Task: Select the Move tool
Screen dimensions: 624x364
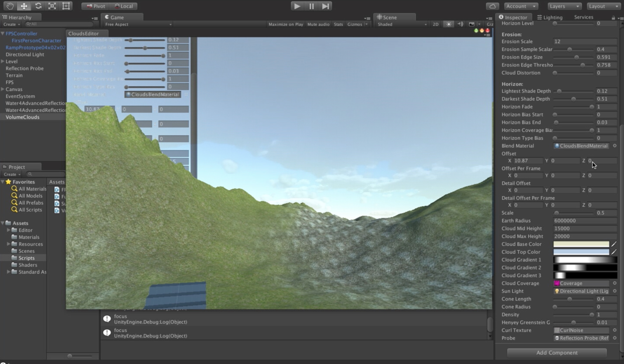Action: click(x=24, y=6)
